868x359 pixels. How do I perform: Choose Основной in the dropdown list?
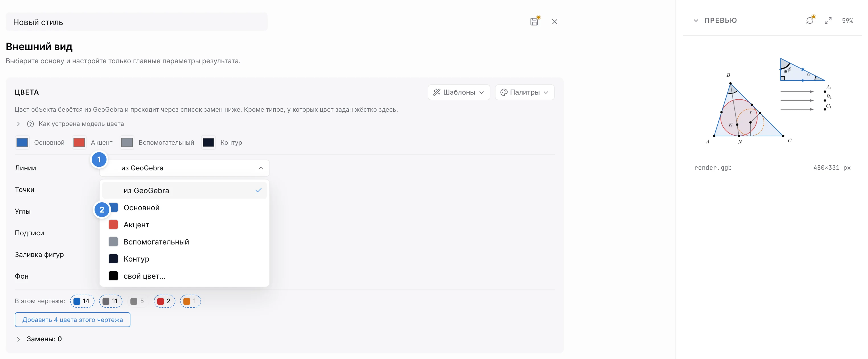[x=184, y=208]
